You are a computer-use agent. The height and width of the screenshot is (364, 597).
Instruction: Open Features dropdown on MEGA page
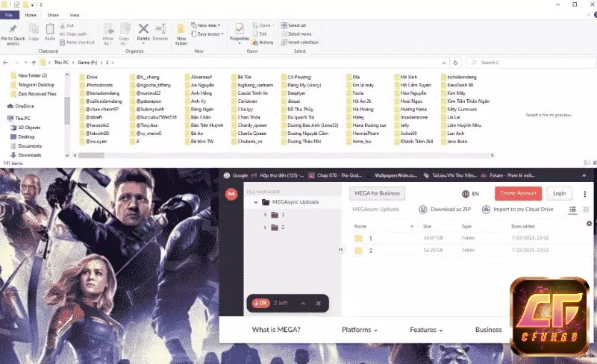(x=426, y=330)
